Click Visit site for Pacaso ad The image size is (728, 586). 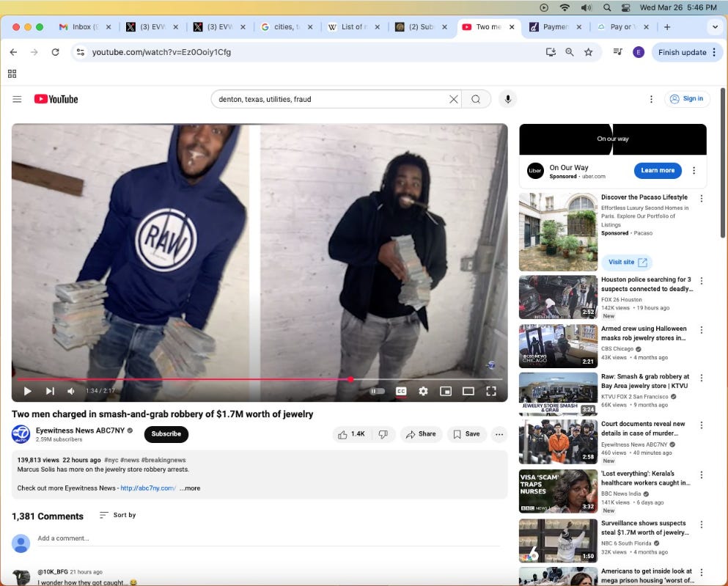pyautogui.click(x=628, y=263)
